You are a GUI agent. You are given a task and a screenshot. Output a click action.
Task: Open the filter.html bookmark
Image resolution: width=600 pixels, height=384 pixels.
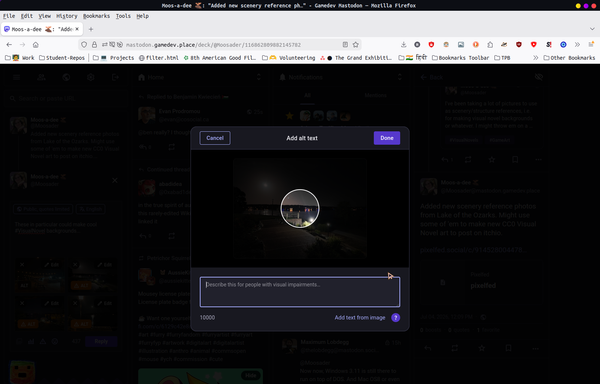[x=158, y=58]
